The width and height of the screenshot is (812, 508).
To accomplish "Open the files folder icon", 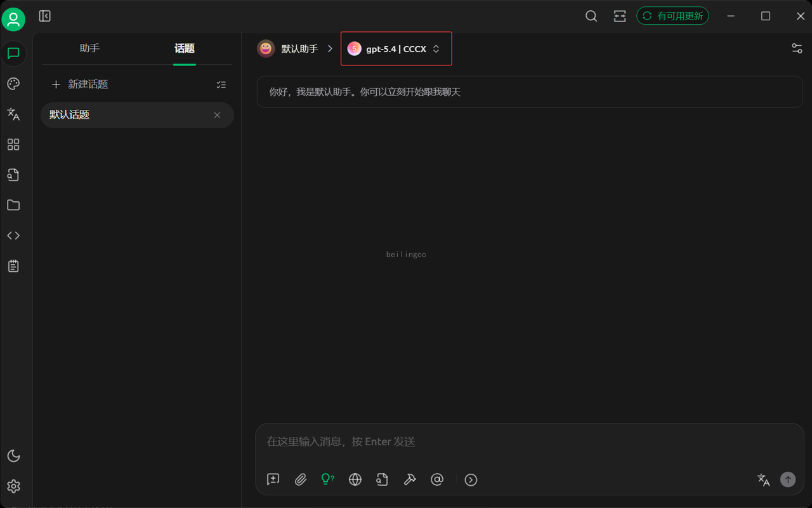I will [x=13, y=205].
